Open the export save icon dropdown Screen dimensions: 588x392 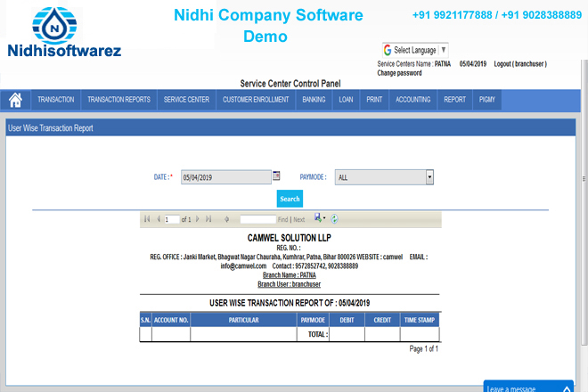tap(320, 218)
